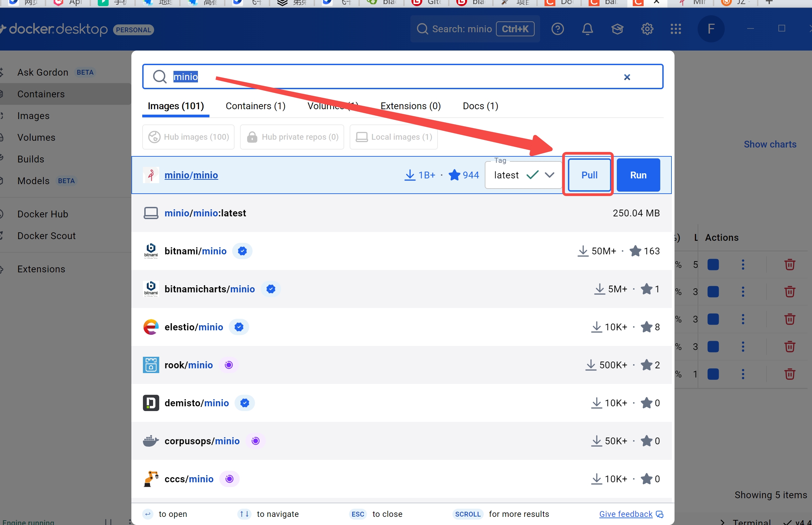812x525 pixels.
Task: Click the elestio/minio logo icon
Action: [151, 327]
